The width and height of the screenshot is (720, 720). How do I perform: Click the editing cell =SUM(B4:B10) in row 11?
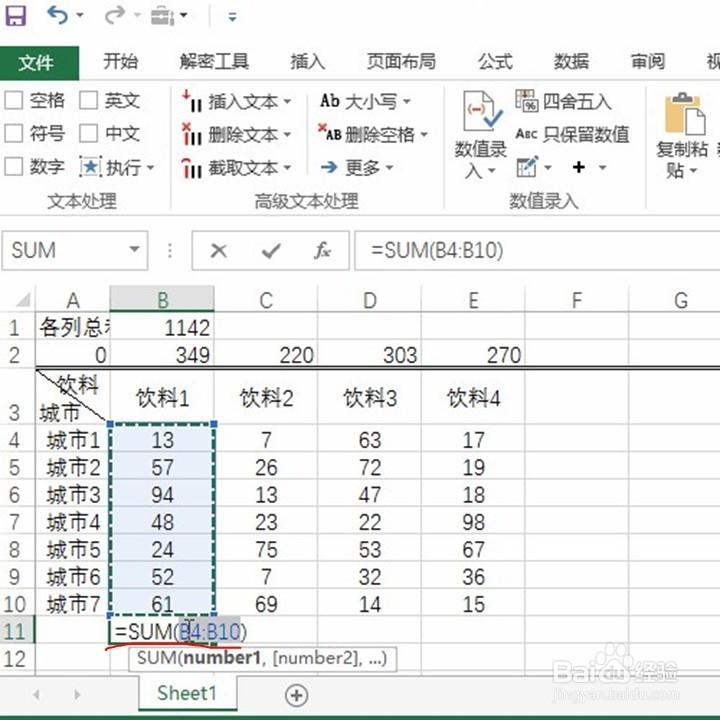point(180,632)
